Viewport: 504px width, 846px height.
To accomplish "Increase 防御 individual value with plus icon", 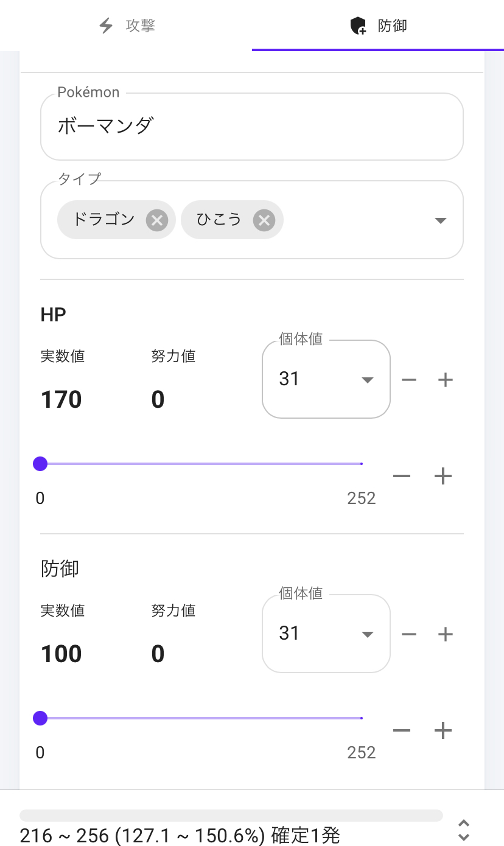I will pyautogui.click(x=446, y=634).
